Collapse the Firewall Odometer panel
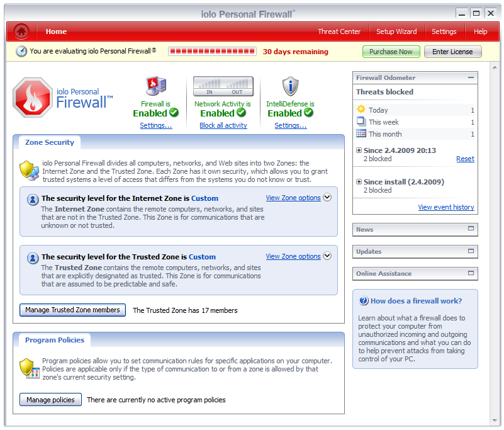The image size is (504, 430). pos(471,77)
